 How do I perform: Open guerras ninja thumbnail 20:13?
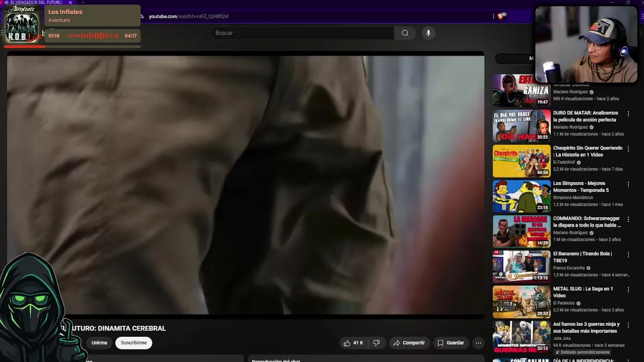(521, 337)
